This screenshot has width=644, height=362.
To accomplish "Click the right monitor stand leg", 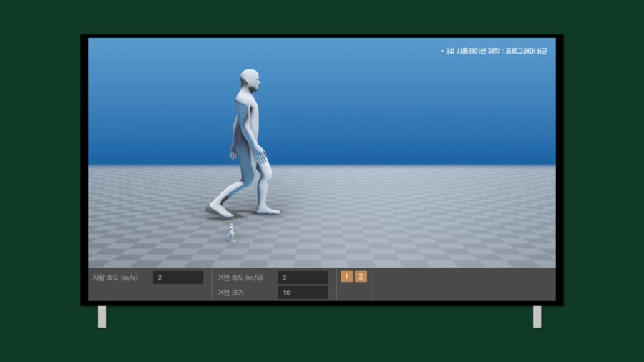I will (x=537, y=317).
